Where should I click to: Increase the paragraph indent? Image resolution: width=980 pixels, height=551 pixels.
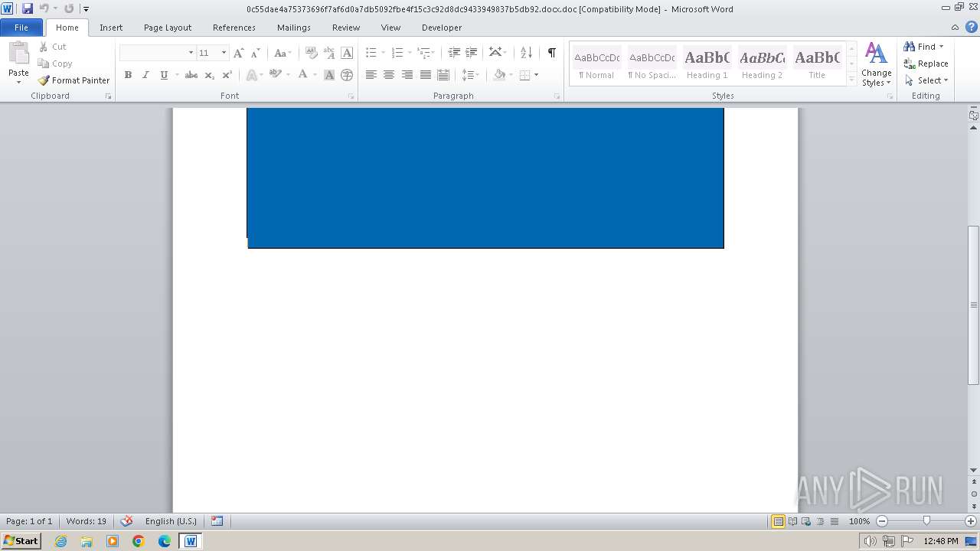472,53
